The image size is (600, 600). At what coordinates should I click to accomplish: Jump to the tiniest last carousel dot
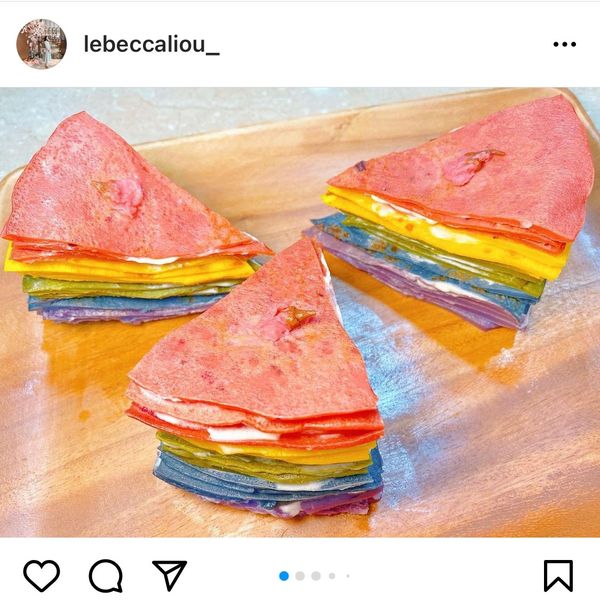click(348, 576)
